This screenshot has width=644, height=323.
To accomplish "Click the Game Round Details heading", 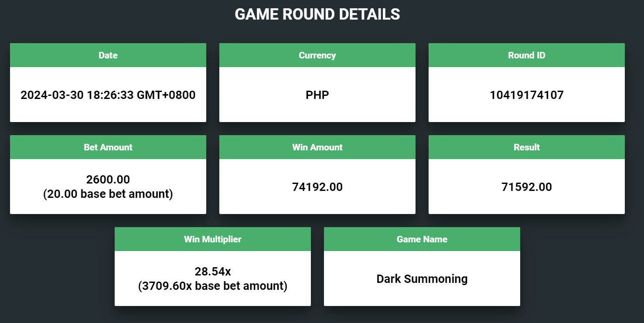I will [x=317, y=14].
